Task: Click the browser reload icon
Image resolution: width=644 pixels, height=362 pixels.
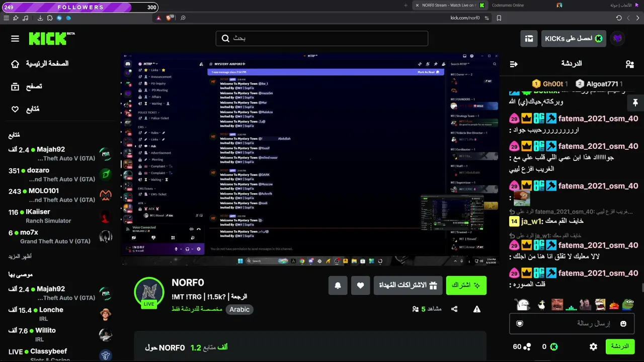Action: 619,18
